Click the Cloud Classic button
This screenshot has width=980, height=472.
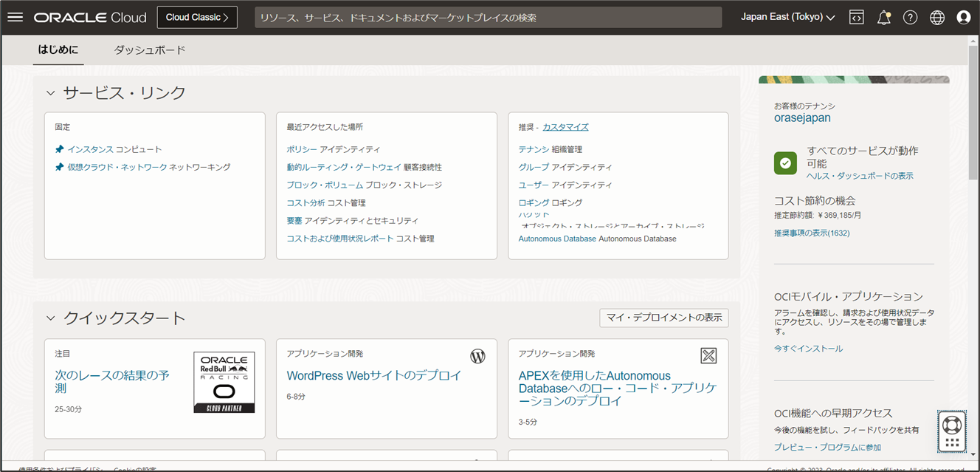point(197,17)
